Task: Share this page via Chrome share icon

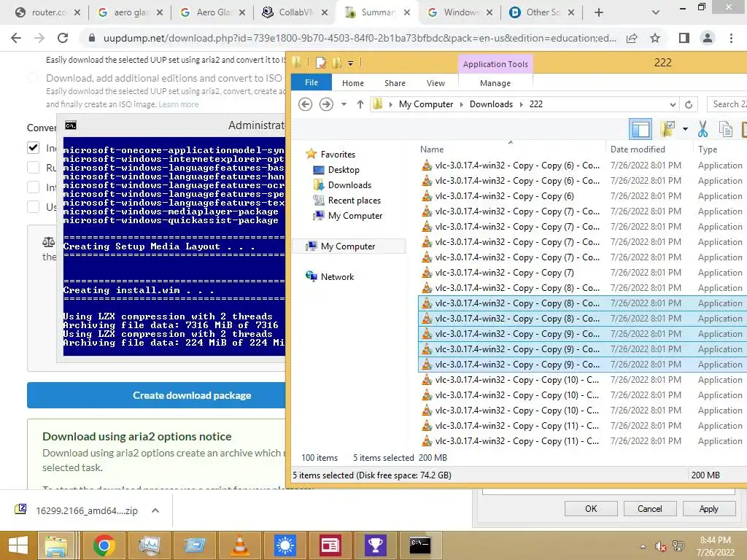Action: pyautogui.click(x=632, y=38)
